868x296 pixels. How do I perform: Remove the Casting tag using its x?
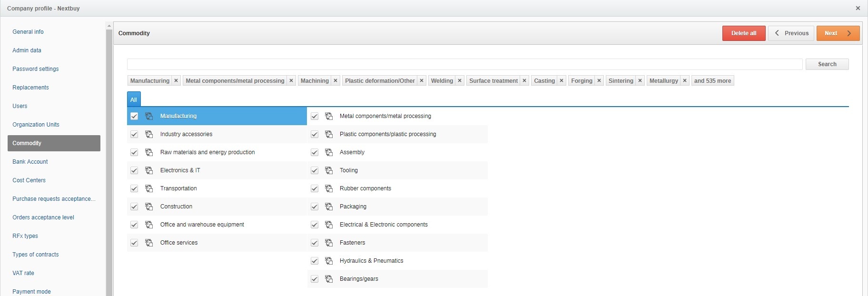(562, 81)
